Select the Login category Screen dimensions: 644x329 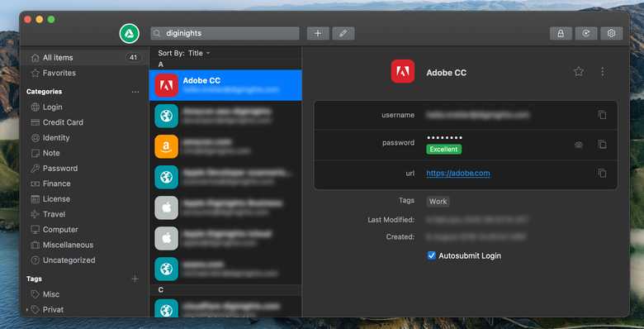[84, 107]
